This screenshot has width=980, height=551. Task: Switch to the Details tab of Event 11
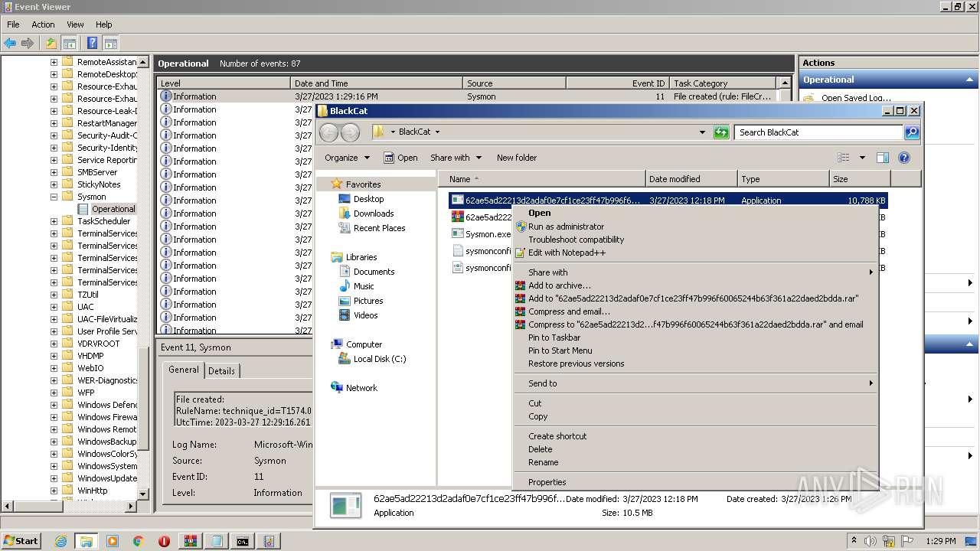[x=221, y=371]
